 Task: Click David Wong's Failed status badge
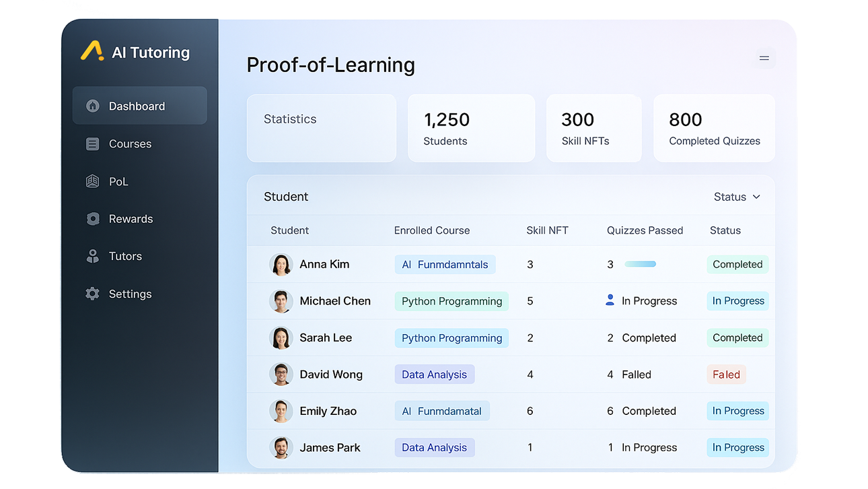point(726,374)
